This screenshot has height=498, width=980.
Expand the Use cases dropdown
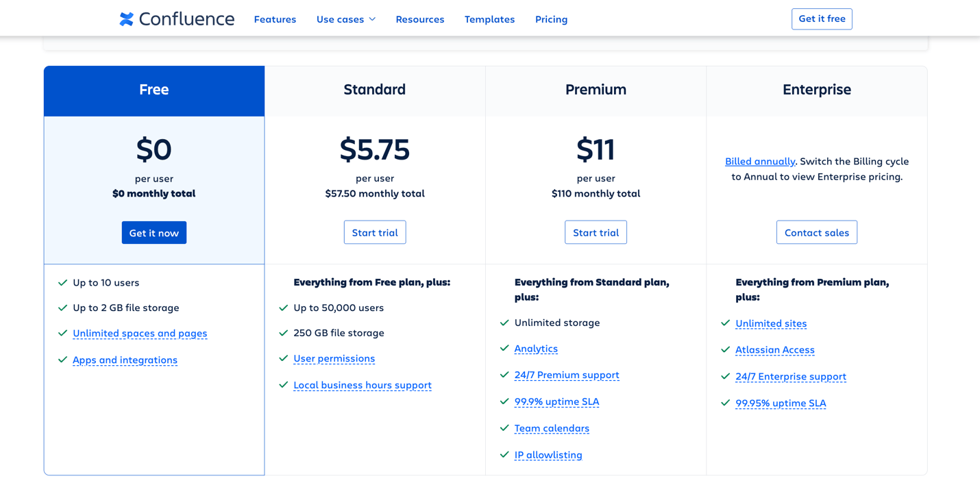(345, 19)
